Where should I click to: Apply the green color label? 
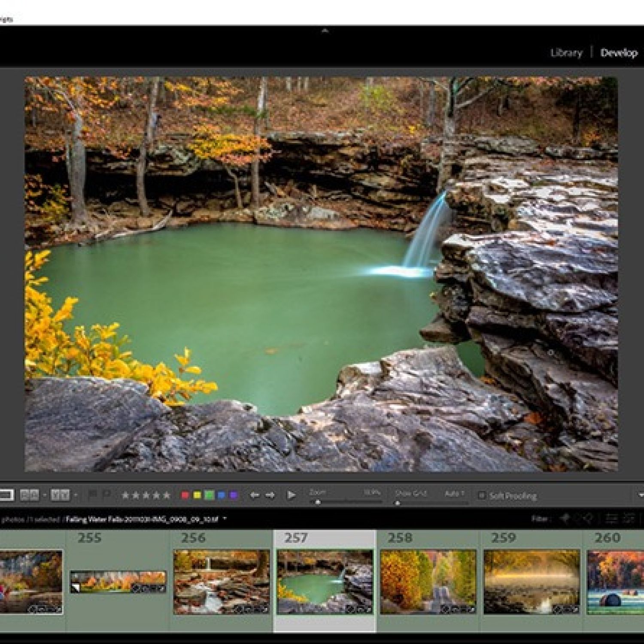[x=209, y=495]
